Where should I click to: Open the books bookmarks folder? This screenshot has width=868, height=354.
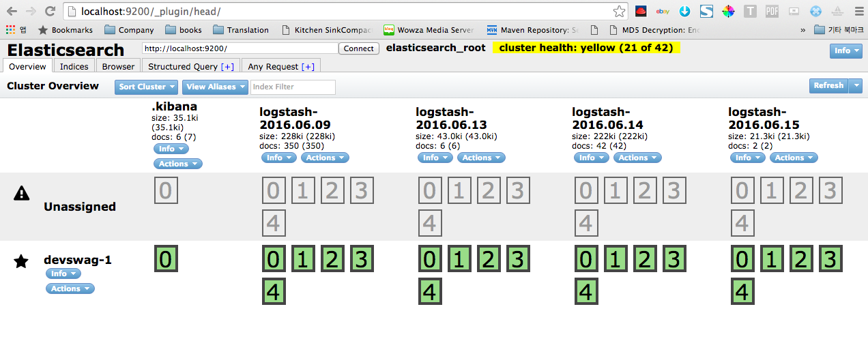[184, 30]
